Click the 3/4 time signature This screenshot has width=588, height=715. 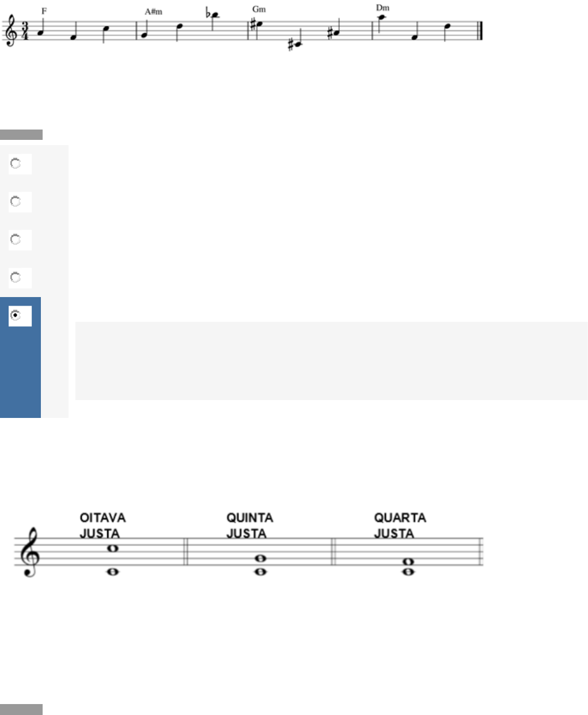click(25, 32)
